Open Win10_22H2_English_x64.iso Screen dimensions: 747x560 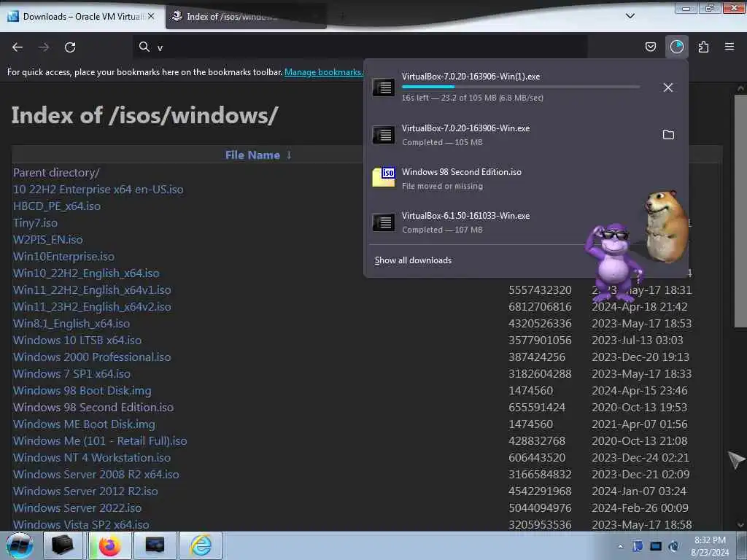(86, 273)
